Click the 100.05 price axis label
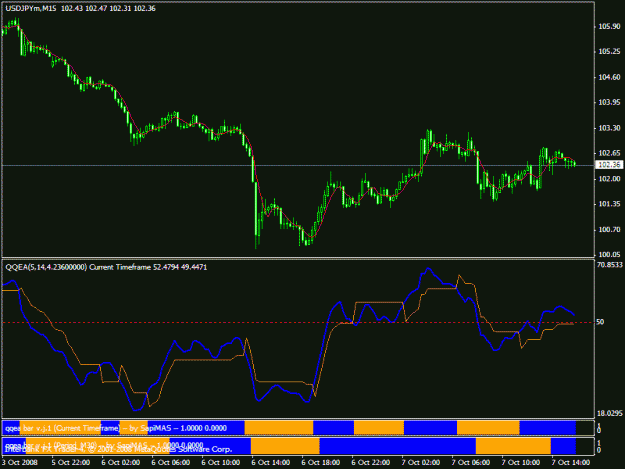The height and width of the screenshot is (469, 625). tap(609, 255)
